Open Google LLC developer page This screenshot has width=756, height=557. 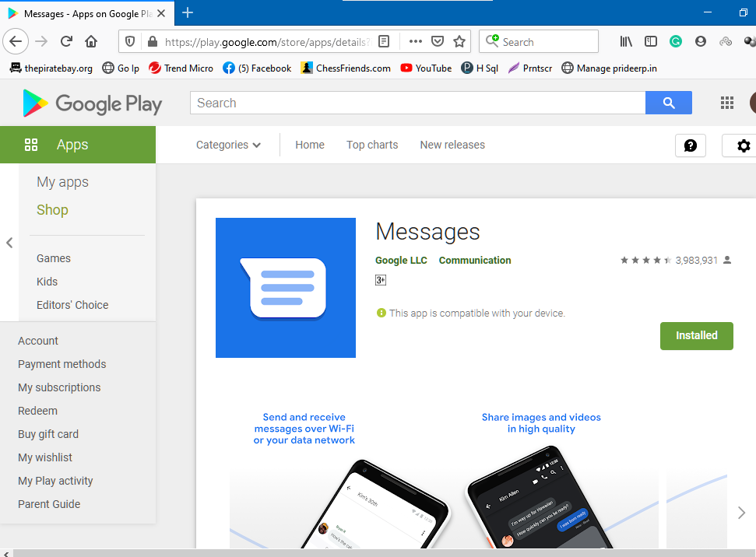pyautogui.click(x=401, y=260)
